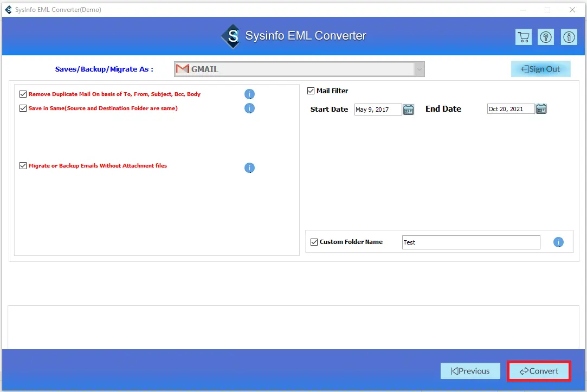Toggle Migrate Emails Without Attachment checkbox
This screenshot has width=587, height=392.
pyautogui.click(x=23, y=165)
